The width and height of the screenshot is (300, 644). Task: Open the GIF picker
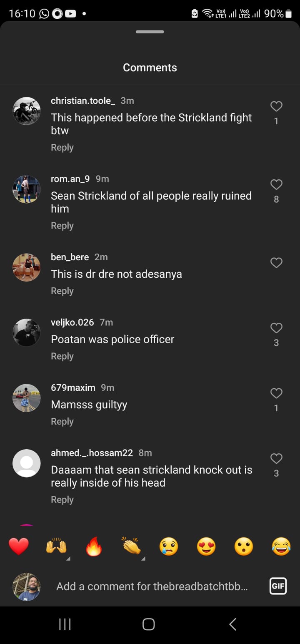pyautogui.click(x=278, y=586)
